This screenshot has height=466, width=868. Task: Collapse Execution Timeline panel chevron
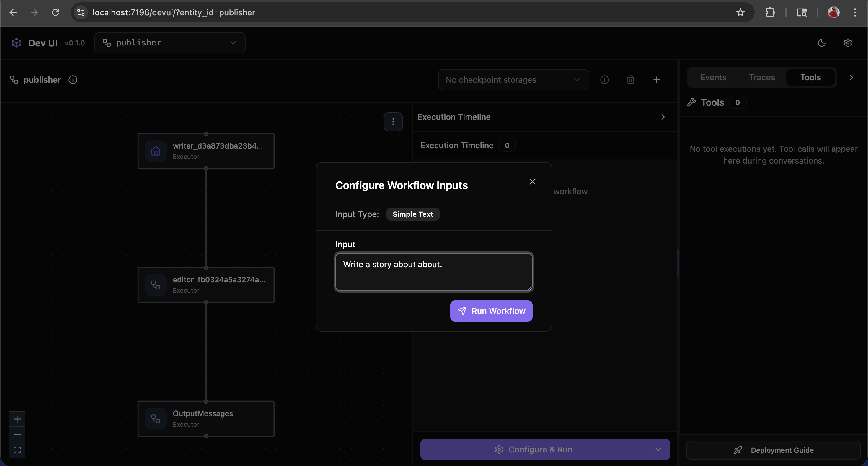(663, 117)
